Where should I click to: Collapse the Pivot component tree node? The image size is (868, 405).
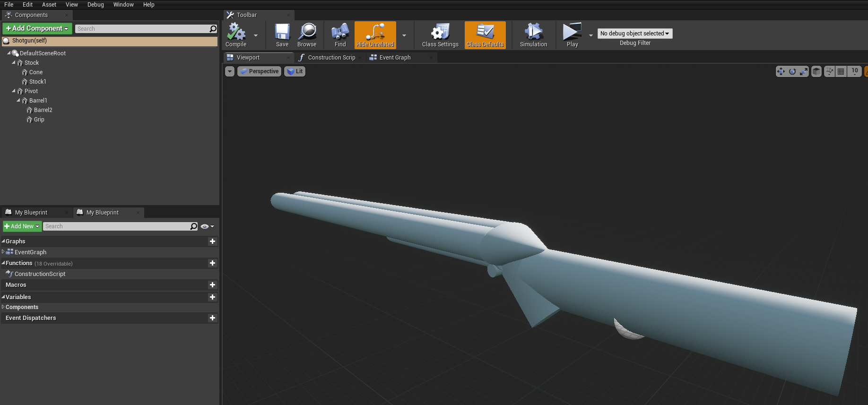point(14,91)
